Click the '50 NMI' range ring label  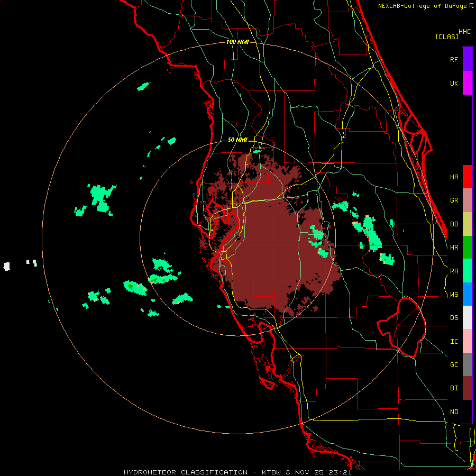237,140
